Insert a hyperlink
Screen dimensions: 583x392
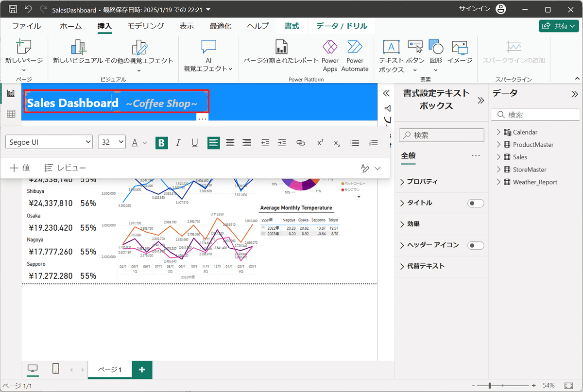(x=301, y=142)
